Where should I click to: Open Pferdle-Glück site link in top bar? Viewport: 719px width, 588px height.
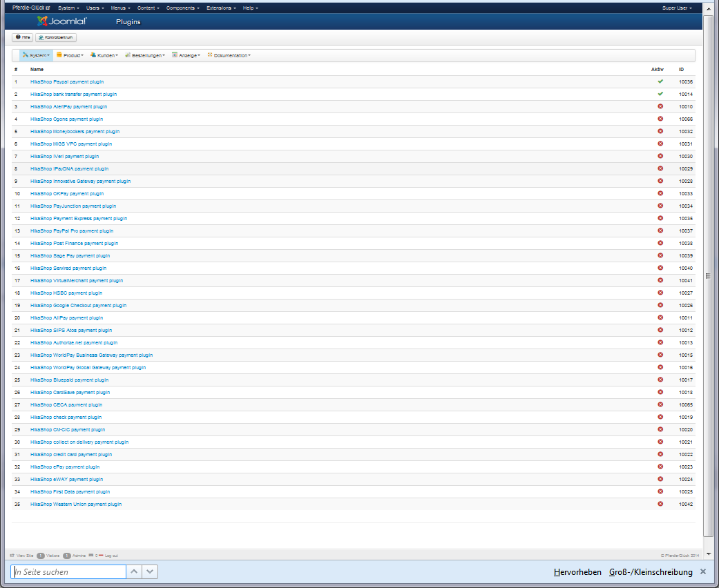click(x=30, y=8)
